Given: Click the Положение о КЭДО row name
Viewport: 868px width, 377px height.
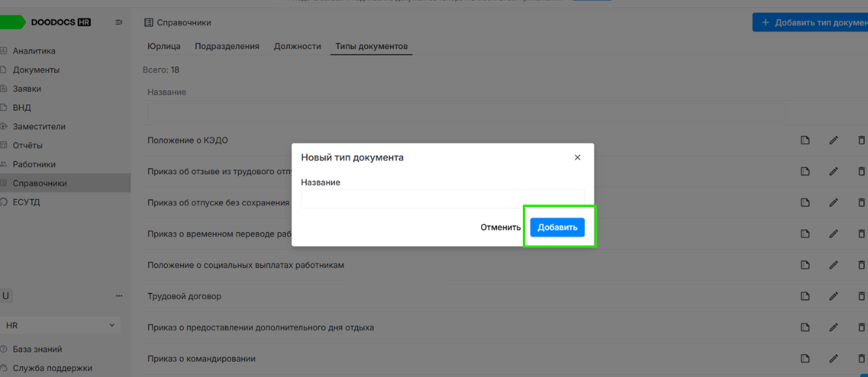Looking at the screenshot, I should pyautogui.click(x=187, y=140).
